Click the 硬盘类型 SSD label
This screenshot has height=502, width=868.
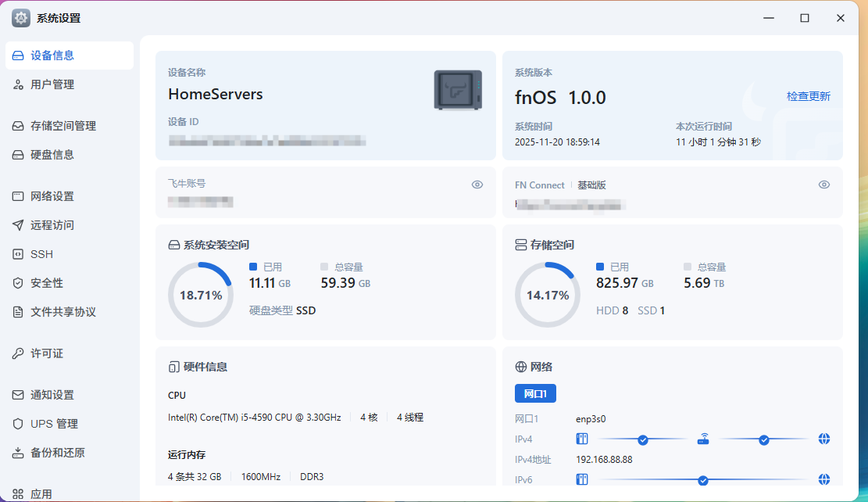(282, 310)
